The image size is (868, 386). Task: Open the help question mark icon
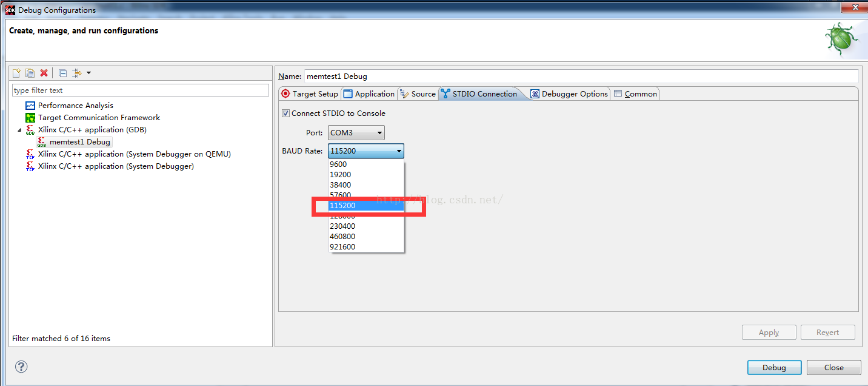pos(21,367)
